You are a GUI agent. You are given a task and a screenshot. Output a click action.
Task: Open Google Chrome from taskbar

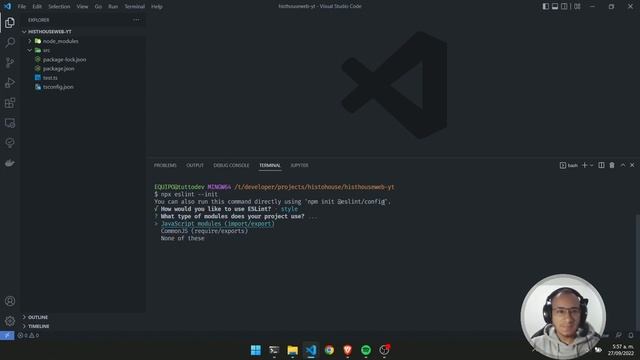[329, 350]
